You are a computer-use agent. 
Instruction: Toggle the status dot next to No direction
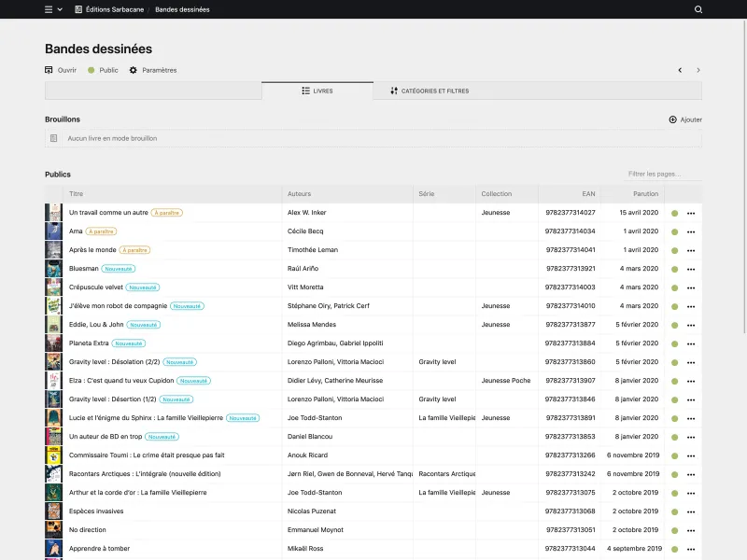pyautogui.click(x=674, y=529)
